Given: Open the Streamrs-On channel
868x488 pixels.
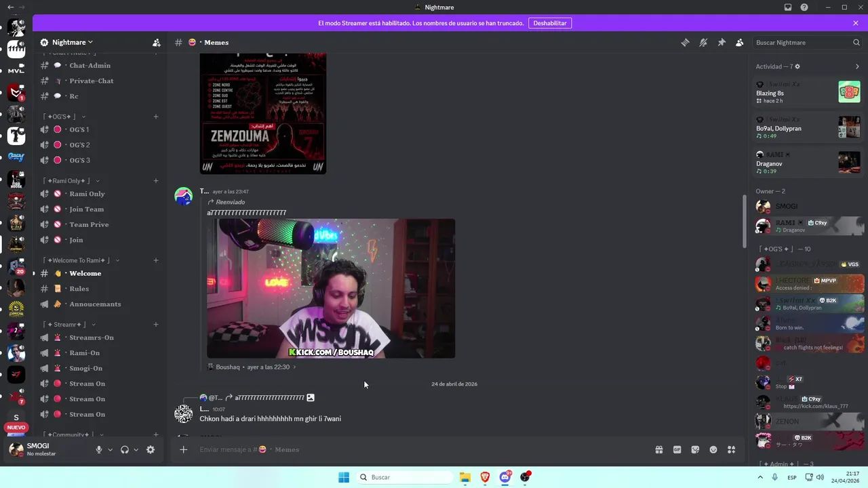Looking at the screenshot, I should click(x=100, y=338).
